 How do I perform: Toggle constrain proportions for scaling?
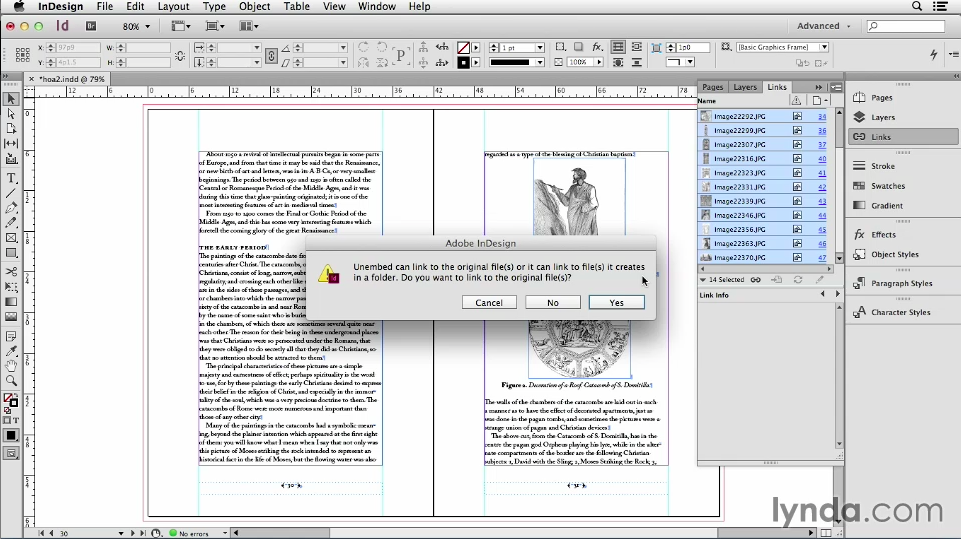(272, 55)
